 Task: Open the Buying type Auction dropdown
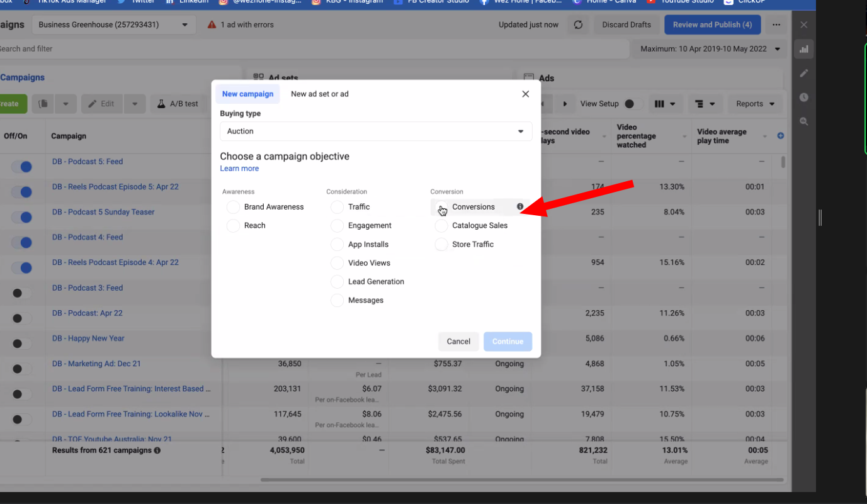click(376, 132)
